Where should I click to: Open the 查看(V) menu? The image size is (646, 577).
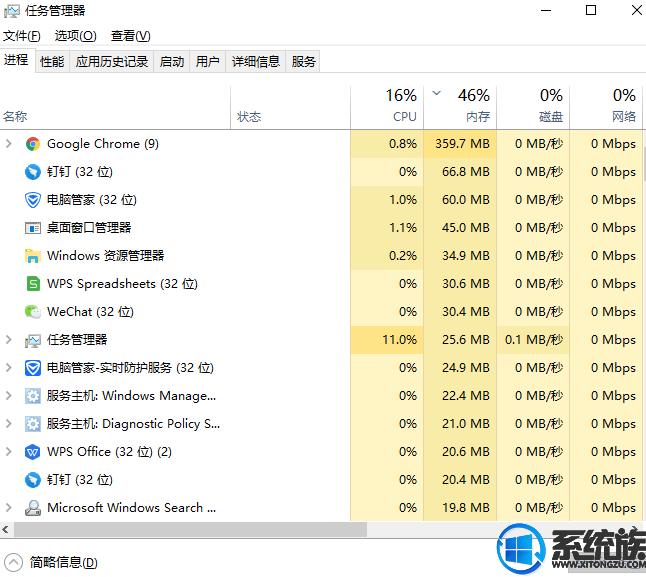pyautogui.click(x=131, y=36)
